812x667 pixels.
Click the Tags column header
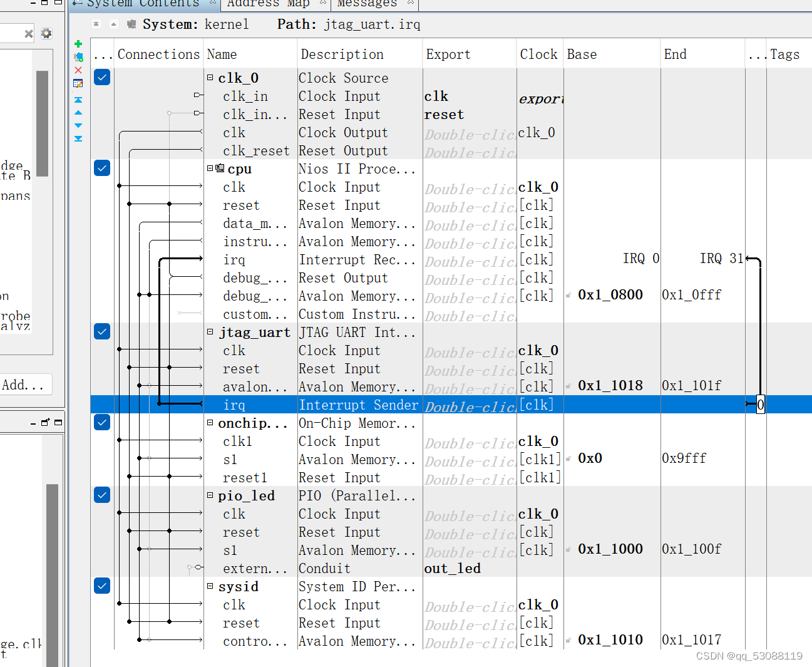(x=789, y=54)
